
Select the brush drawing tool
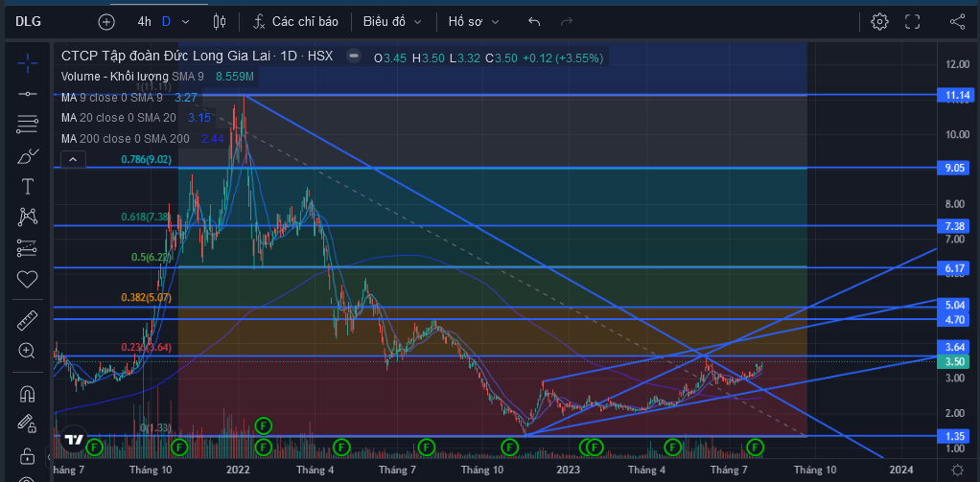[27, 155]
